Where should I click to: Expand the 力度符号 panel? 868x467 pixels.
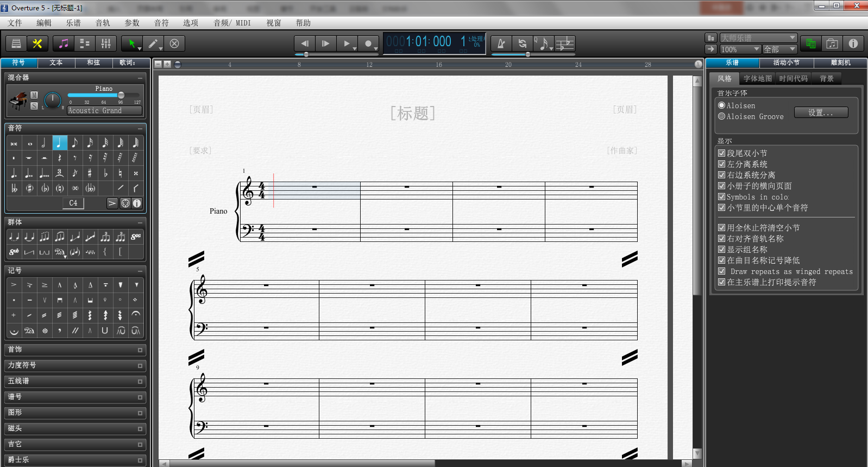pos(75,365)
